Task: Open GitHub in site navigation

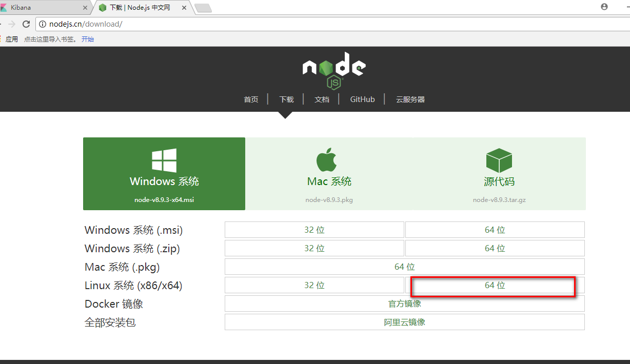Action: (362, 99)
